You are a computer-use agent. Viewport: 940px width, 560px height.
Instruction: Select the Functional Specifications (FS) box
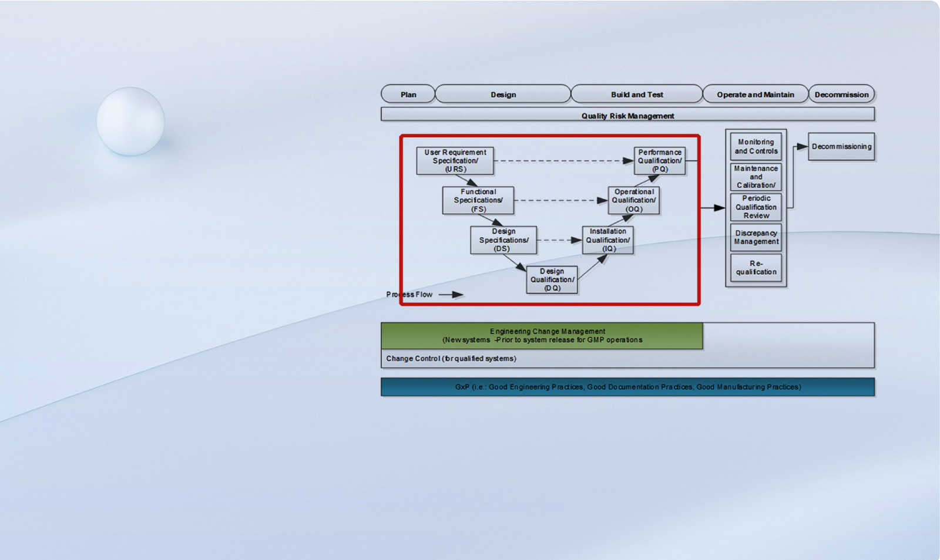[x=478, y=200]
